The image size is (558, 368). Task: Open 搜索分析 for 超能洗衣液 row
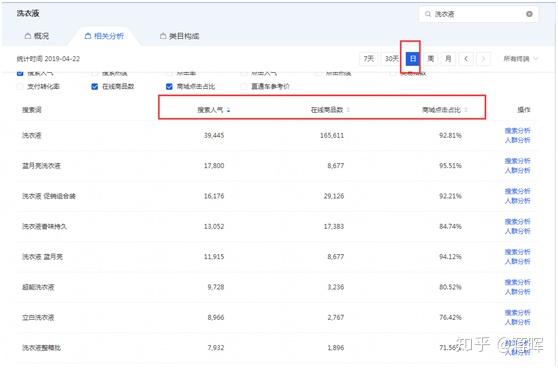pyautogui.click(x=517, y=282)
